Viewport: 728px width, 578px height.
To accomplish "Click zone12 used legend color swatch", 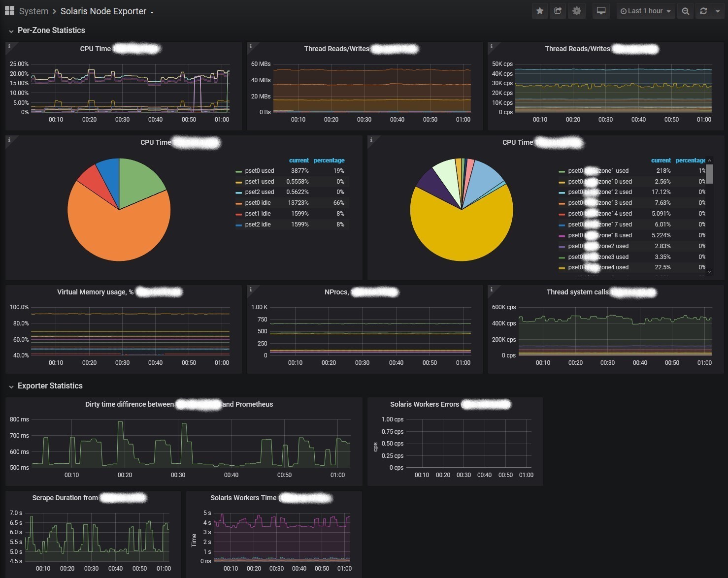I will pos(562,193).
